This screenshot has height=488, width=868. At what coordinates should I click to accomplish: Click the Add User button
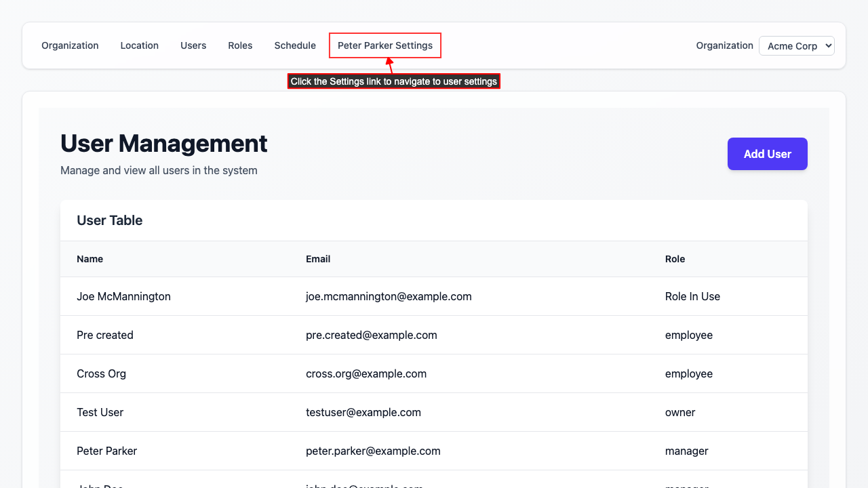click(767, 154)
